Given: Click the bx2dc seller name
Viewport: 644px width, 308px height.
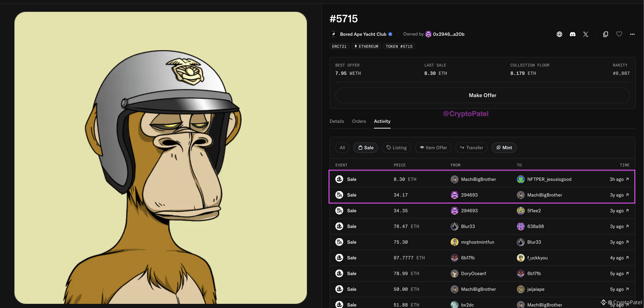Looking at the screenshot, I should tap(467, 305).
